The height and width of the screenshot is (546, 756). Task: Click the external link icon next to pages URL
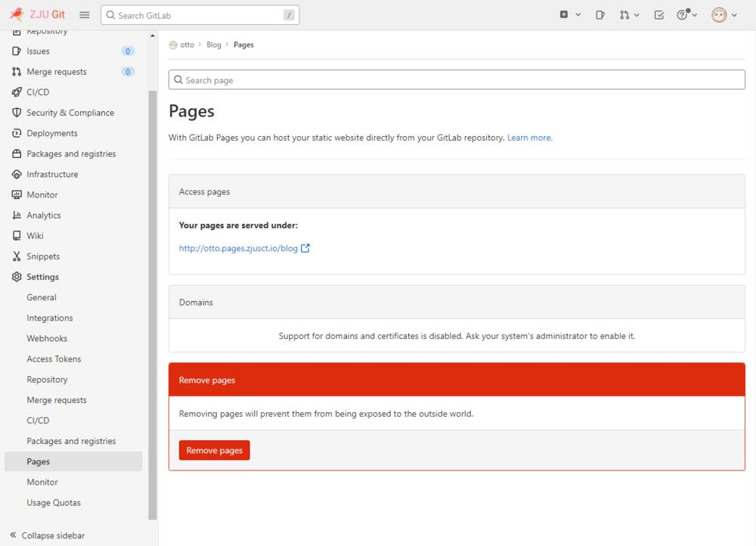coord(305,248)
